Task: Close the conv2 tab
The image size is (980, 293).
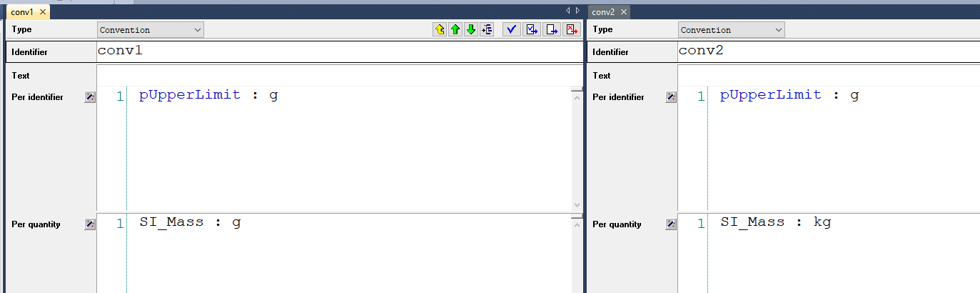Action: (x=624, y=12)
